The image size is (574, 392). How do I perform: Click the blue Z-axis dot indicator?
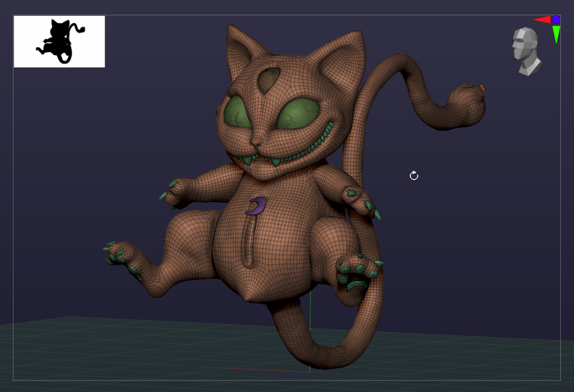pyautogui.click(x=556, y=20)
